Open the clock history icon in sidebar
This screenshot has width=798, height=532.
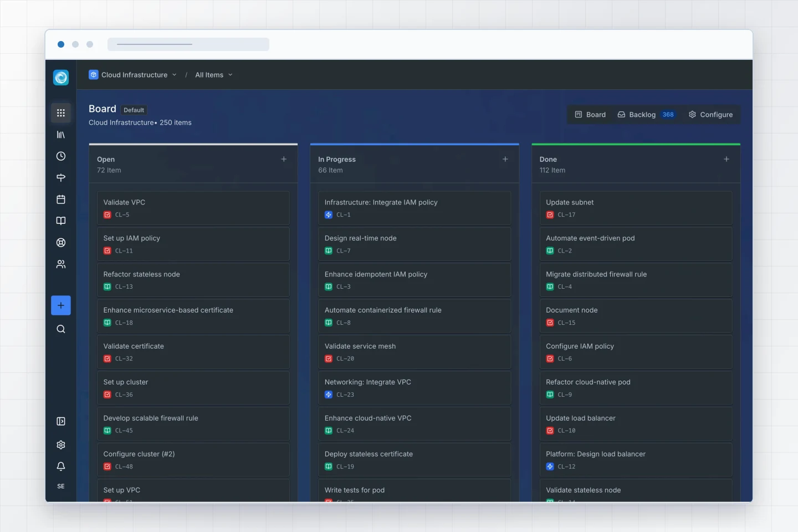pos(61,156)
